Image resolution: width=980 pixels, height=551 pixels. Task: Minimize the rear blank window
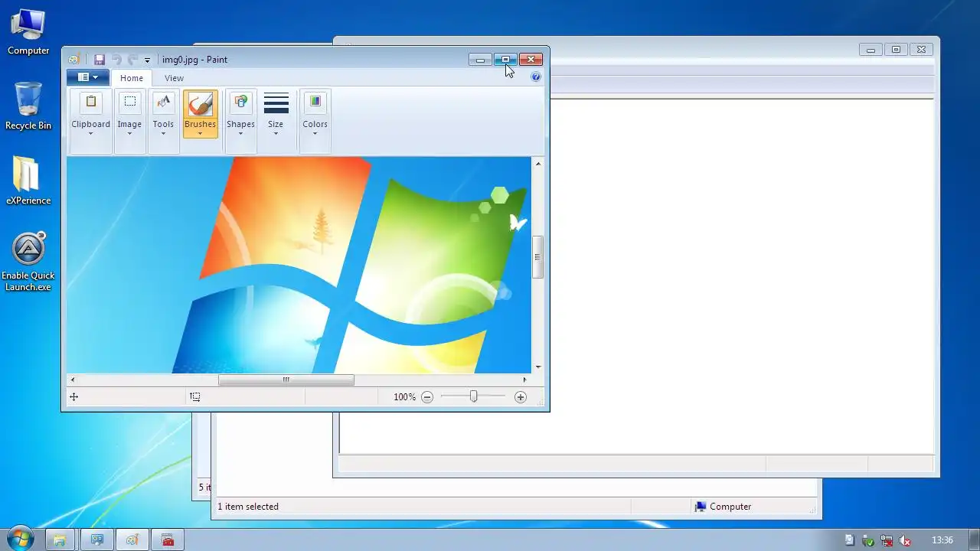click(871, 50)
